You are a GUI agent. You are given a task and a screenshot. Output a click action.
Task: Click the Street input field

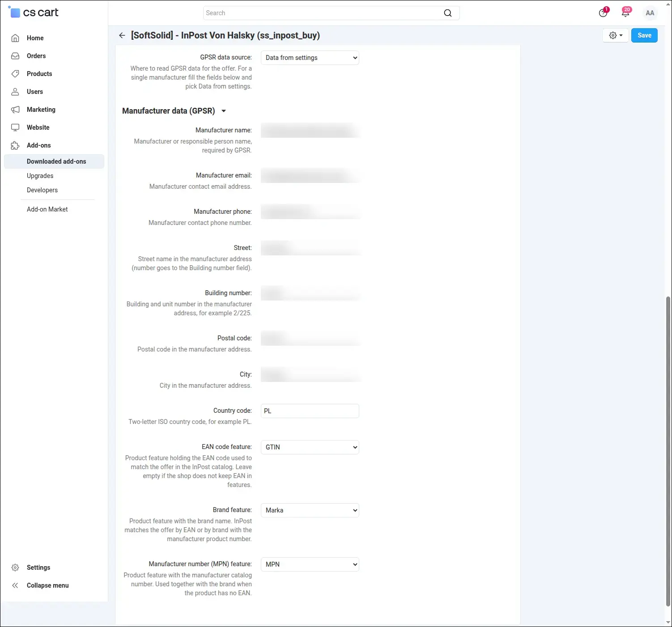click(x=310, y=248)
